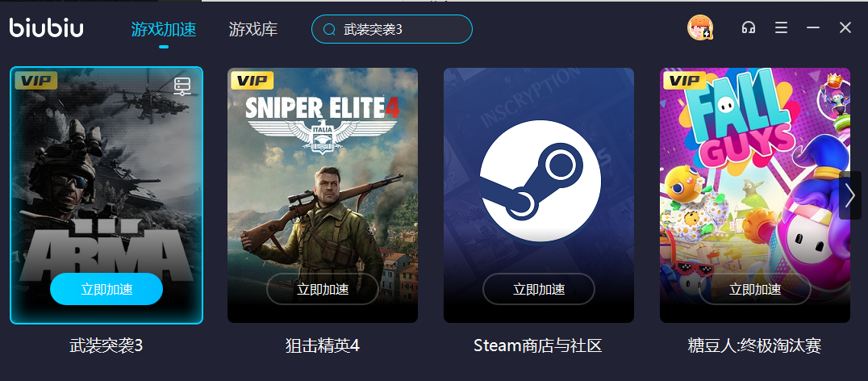This screenshot has width=868, height=381.
Task: Focus the search field containing 武装突袭3
Action: [x=392, y=29]
